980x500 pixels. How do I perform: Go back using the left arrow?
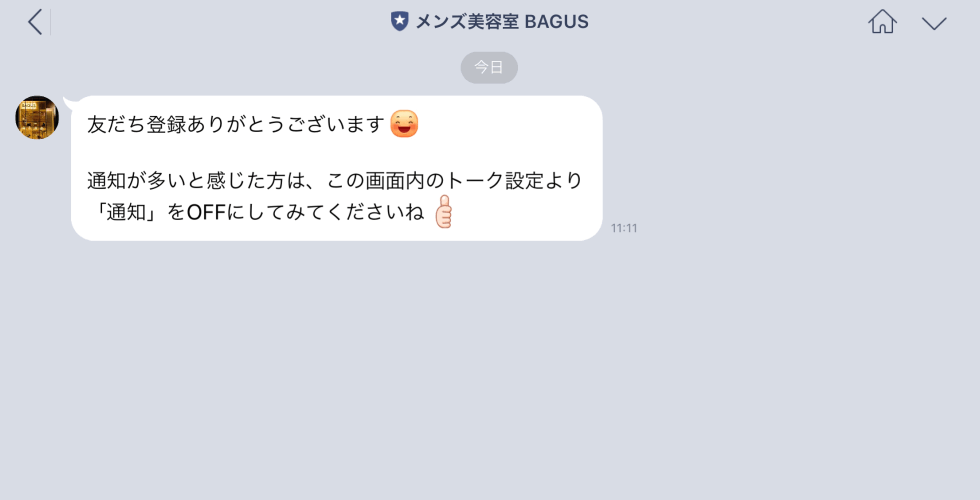coord(35,22)
